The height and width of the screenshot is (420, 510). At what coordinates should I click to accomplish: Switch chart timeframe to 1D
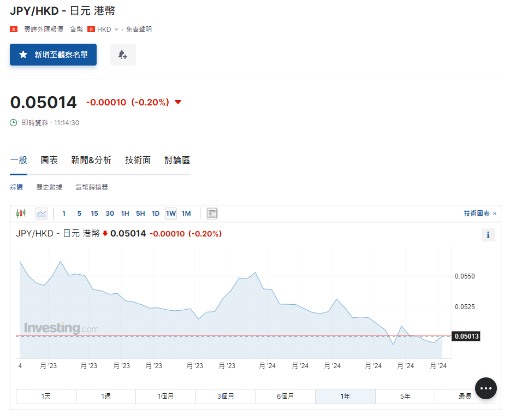(155, 213)
